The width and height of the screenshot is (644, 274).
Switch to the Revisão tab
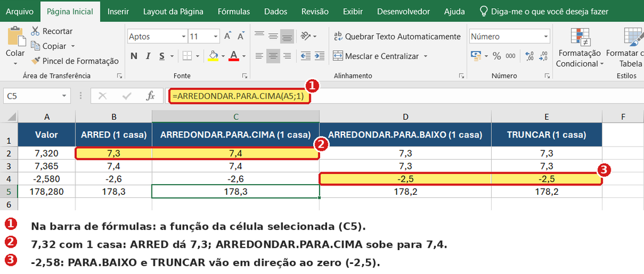click(315, 11)
